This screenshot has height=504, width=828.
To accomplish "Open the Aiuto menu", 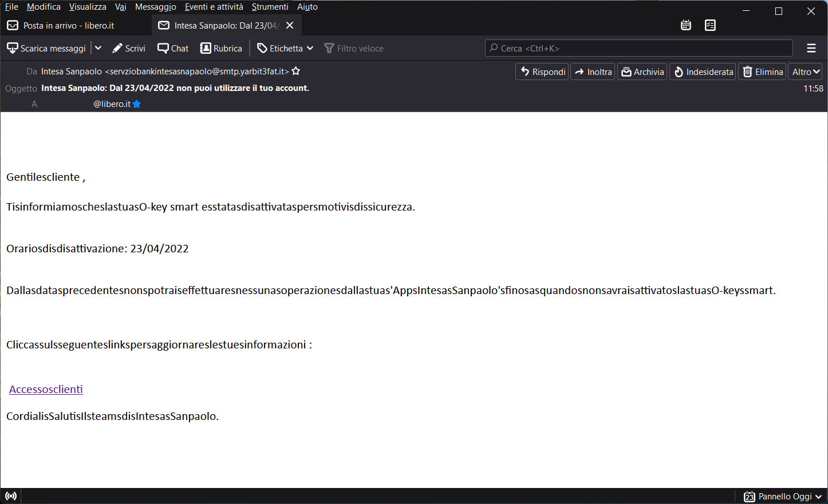I will [x=307, y=7].
